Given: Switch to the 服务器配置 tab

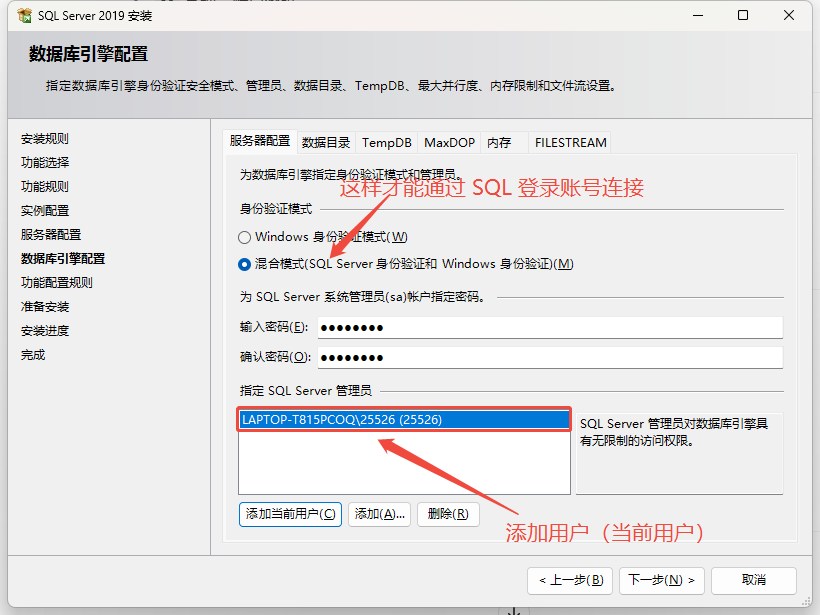Looking at the screenshot, I should 260,141.
